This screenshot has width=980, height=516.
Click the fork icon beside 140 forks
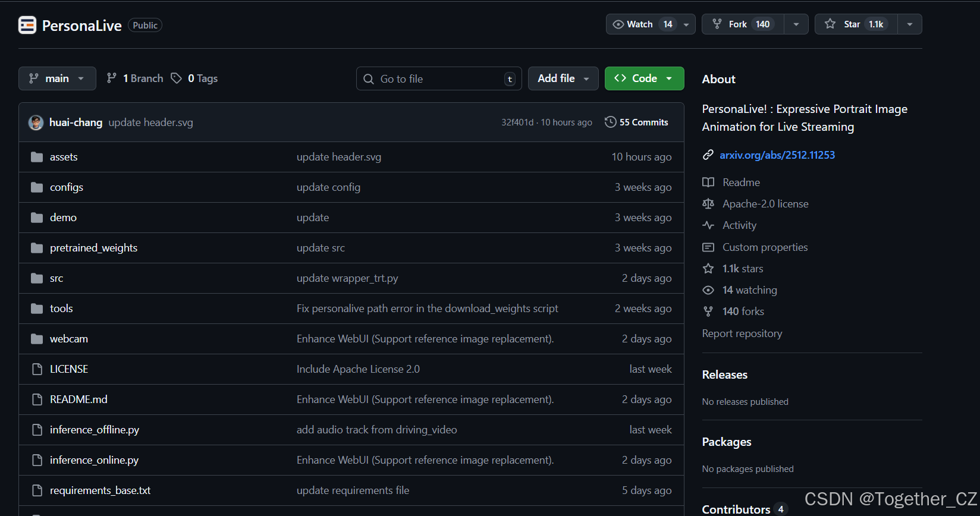(708, 312)
